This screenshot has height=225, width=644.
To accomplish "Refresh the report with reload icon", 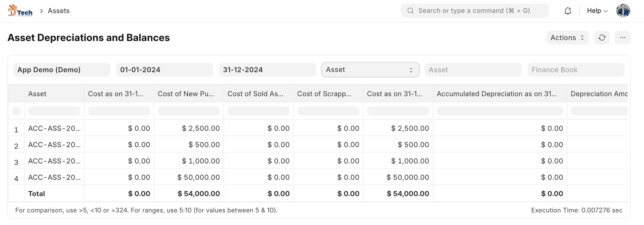I will [x=602, y=37].
